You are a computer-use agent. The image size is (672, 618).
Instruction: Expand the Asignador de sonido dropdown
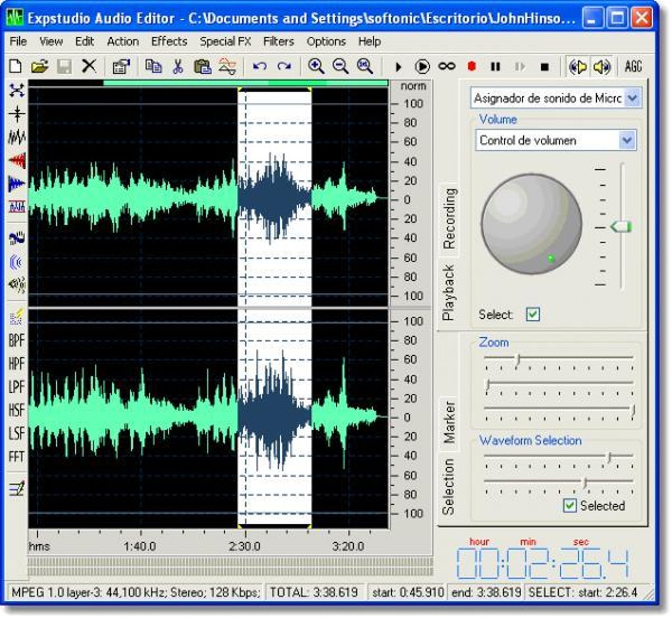[x=631, y=98]
